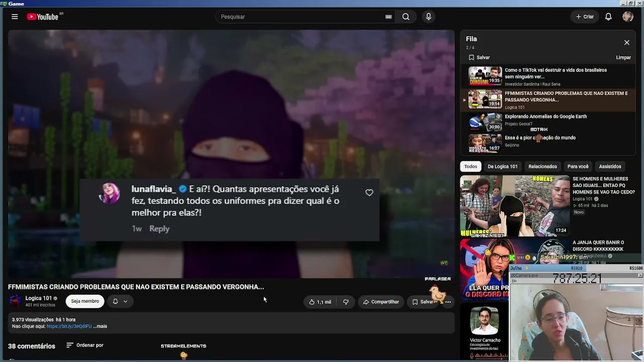644x362 pixels.
Task: Click the lunaflavia_ username in comment
Action: [153, 189]
